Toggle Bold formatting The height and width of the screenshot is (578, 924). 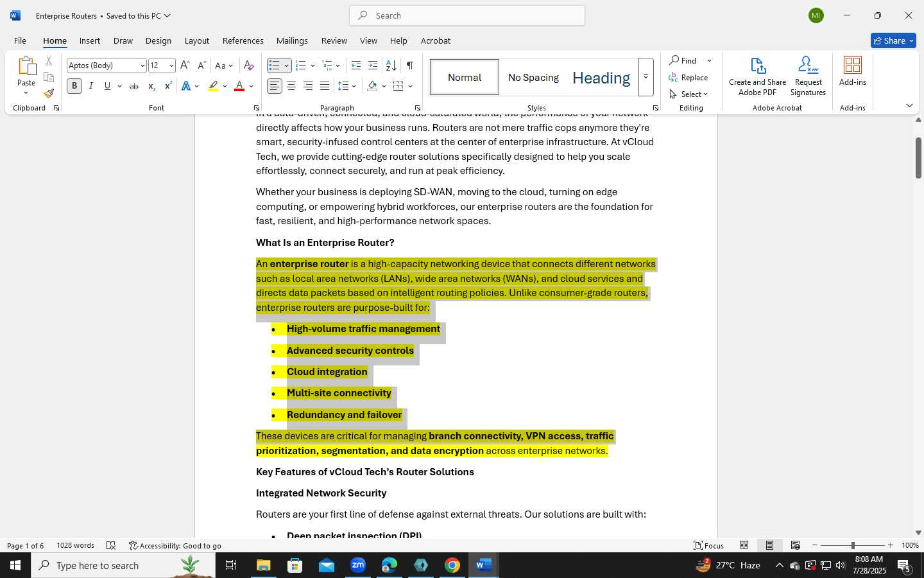[74, 86]
